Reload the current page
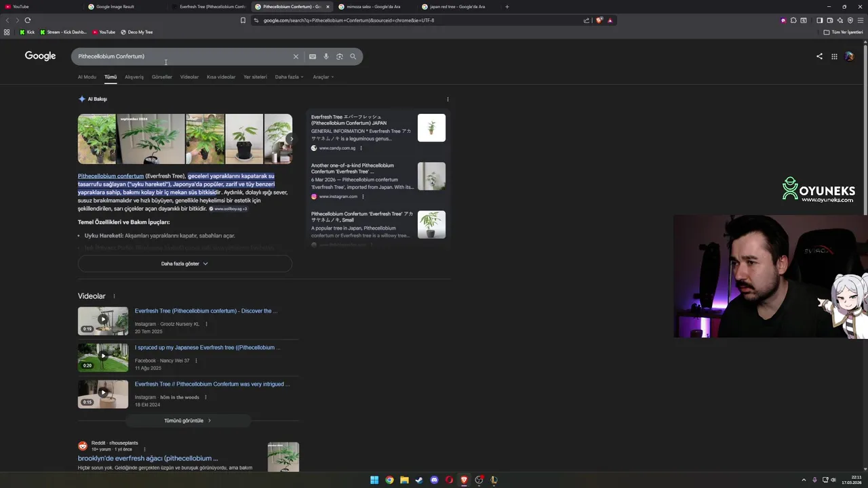Screen dimensions: 868x488 (x=28, y=20)
